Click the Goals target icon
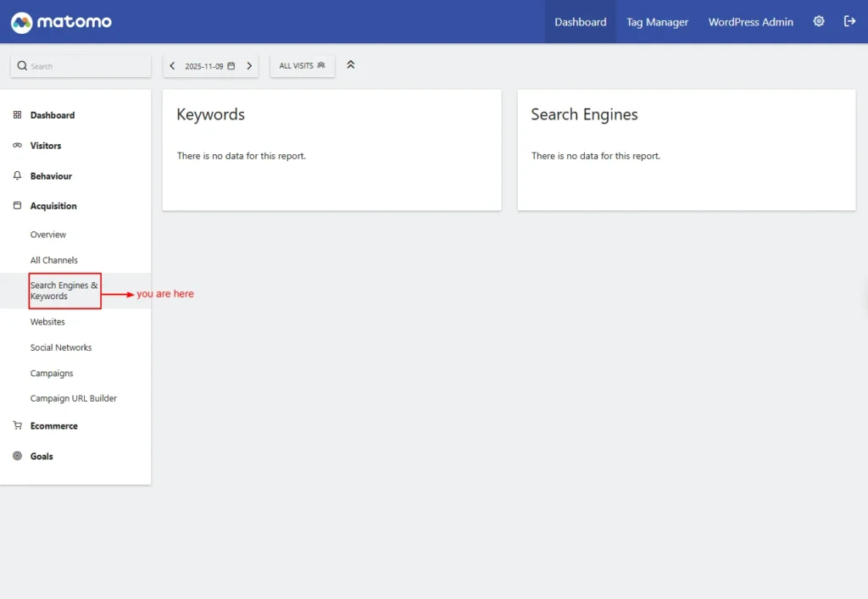868x599 pixels. point(17,457)
